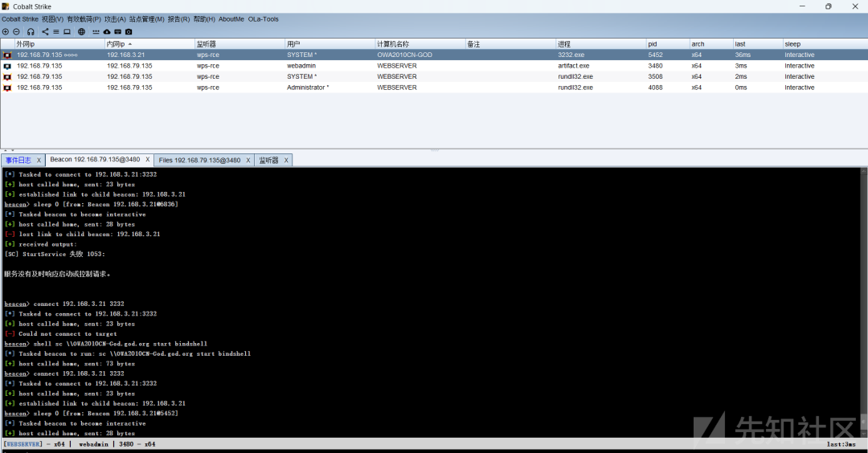868x453 pixels.
Task: Click the beacon icon of webadmin row
Action: pyautogui.click(x=7, y=66)
